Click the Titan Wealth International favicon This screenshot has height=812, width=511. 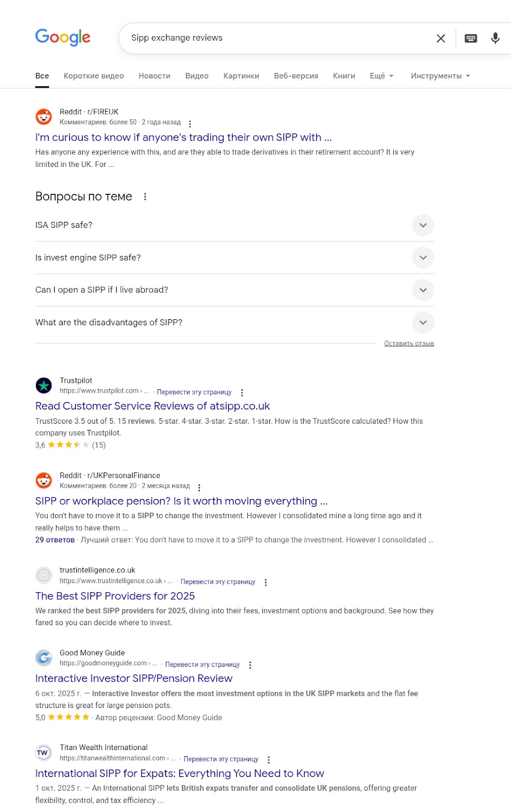[x=44, y=753]
